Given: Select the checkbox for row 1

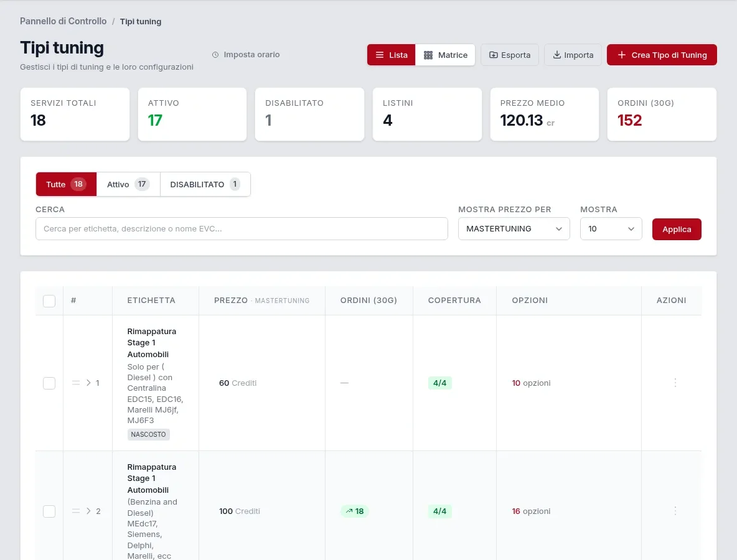Looking at the screenshot, I should [x=49, y=383].
